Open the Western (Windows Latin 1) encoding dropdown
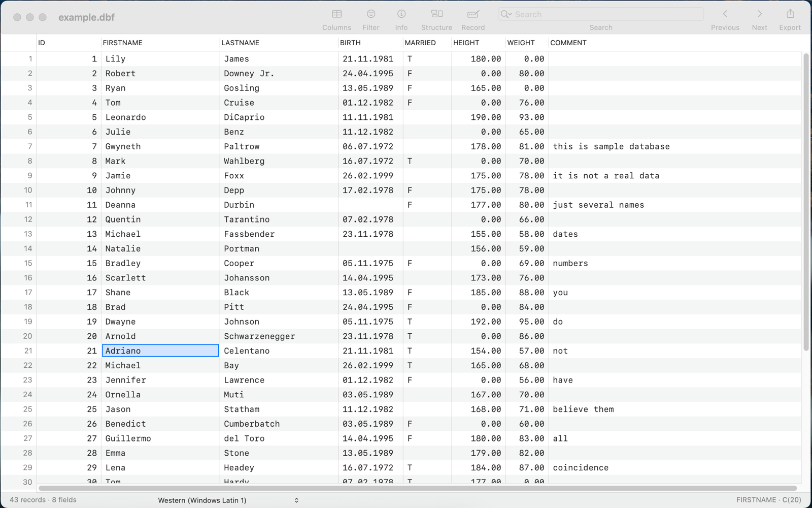Image resolution: width=812 pixels, height=508 pixels. point(228,500)
